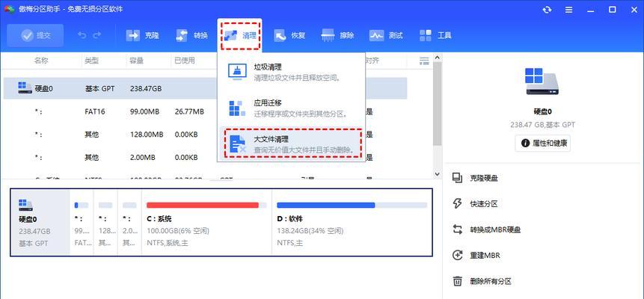The height and width of the screenshot is (299, 644).
Task: Click the 26.77MB used value
Action: [x=189, y=111]
